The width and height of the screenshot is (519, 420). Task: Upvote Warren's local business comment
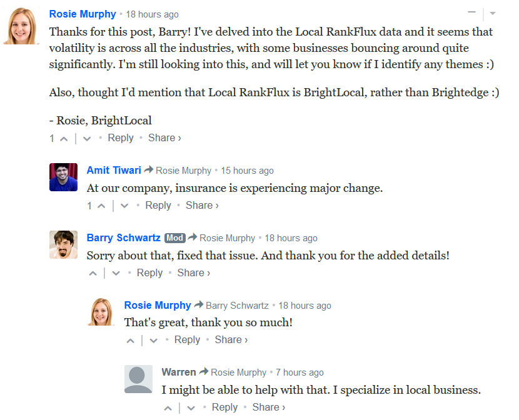(168, 408)
